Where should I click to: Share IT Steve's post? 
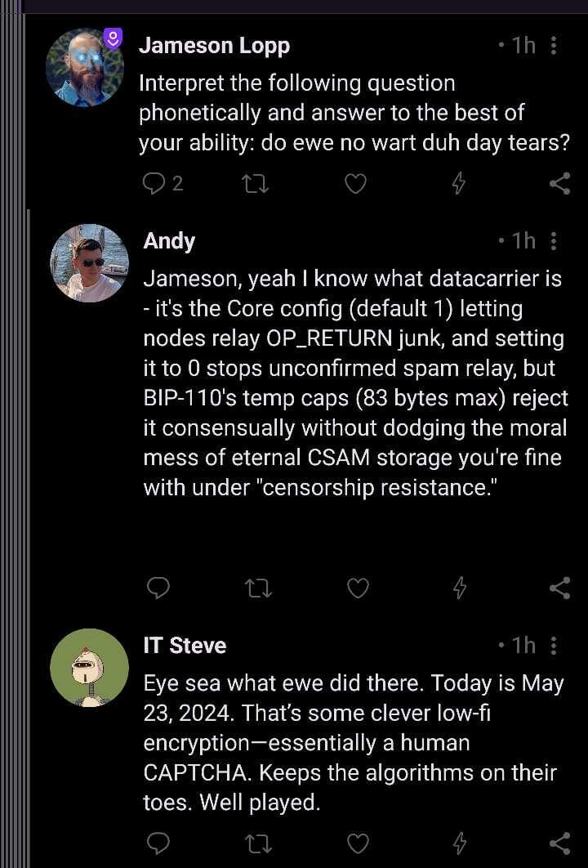(x=559, y=843)
